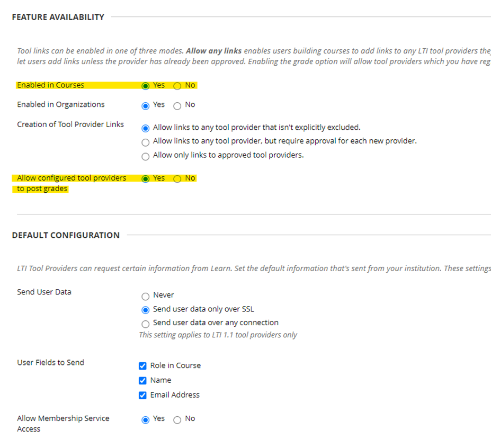Select Yes for Enabled in Courses

[146, 85]
